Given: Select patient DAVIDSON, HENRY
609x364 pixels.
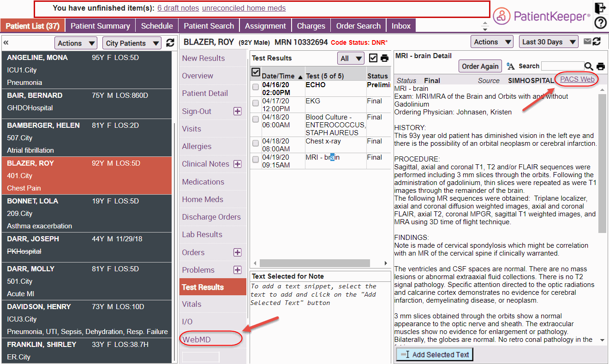Looking at the screenshot, I should point(87,319).
